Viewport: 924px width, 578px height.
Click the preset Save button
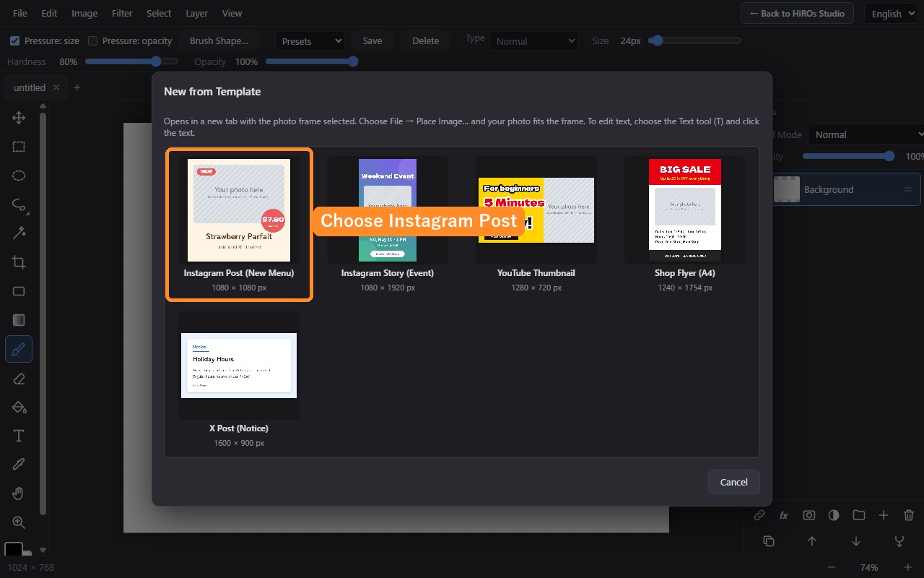[x=372, y=40]
